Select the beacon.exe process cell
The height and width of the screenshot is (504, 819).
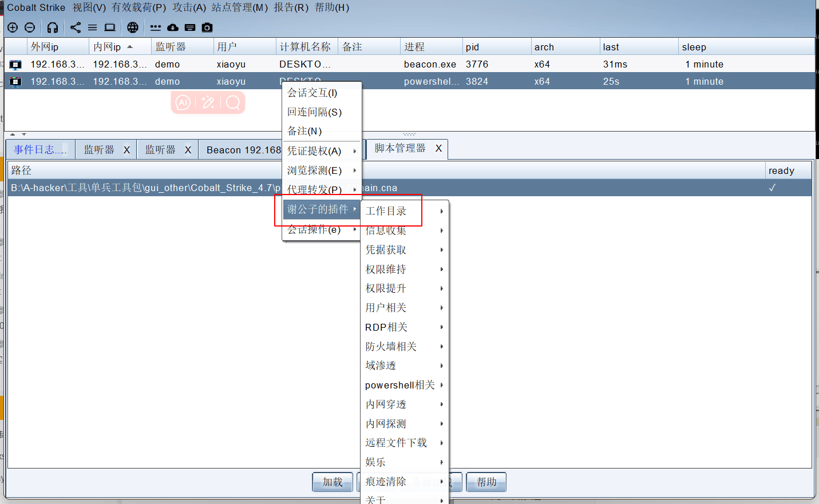pos(430,65)
